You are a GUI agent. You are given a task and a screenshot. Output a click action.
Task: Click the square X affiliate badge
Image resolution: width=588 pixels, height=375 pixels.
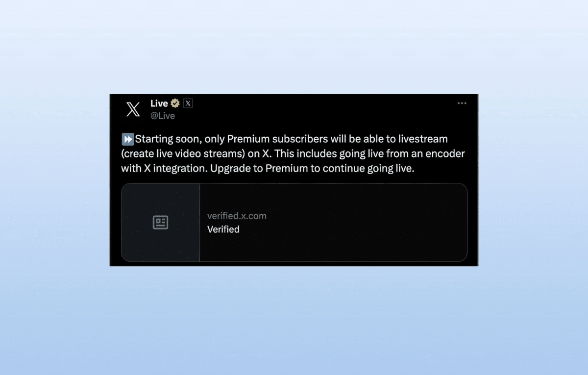(188, 103)
